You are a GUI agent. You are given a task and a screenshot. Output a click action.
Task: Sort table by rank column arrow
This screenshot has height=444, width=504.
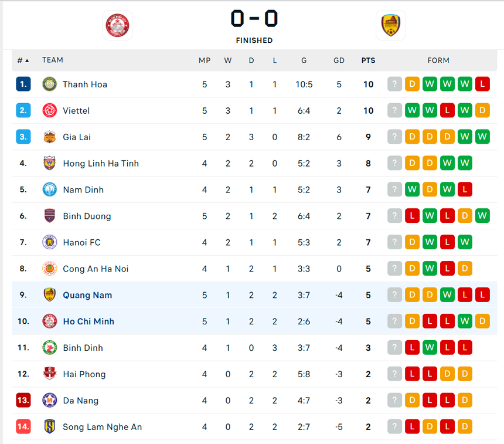(27, 60)
